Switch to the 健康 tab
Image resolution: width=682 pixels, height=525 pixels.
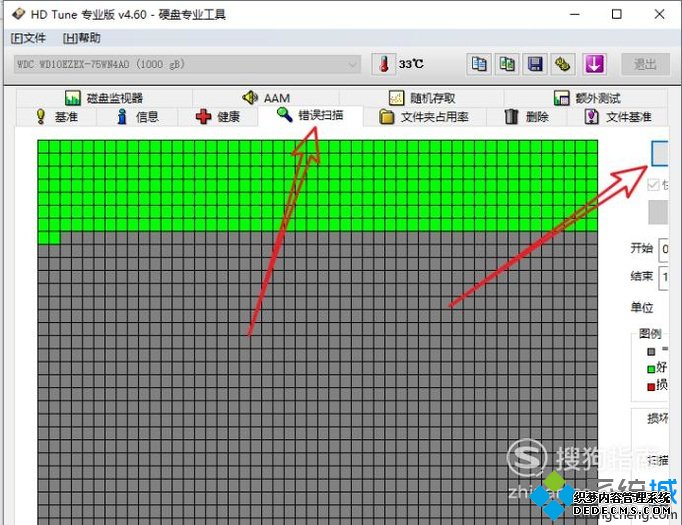217,117
